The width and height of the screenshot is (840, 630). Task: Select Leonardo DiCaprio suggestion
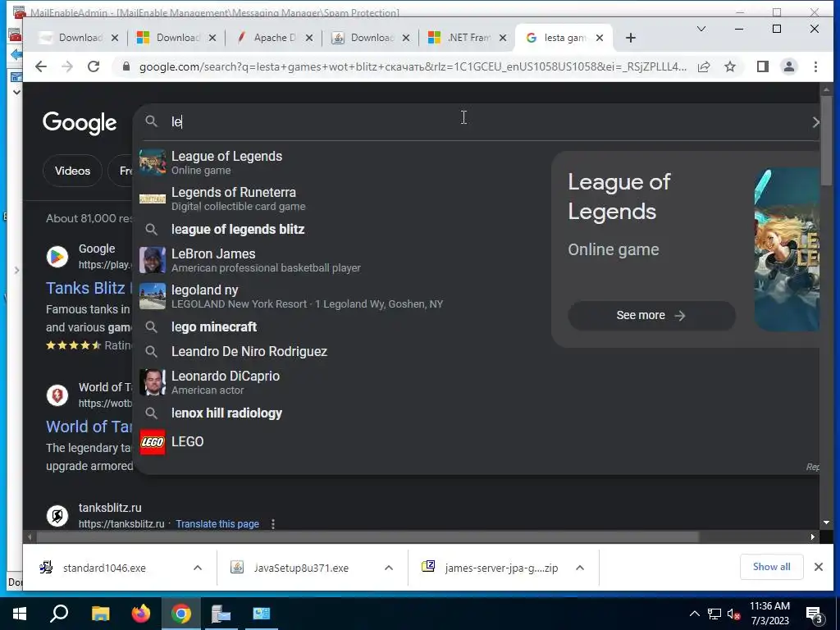click(x=343, y=382)
